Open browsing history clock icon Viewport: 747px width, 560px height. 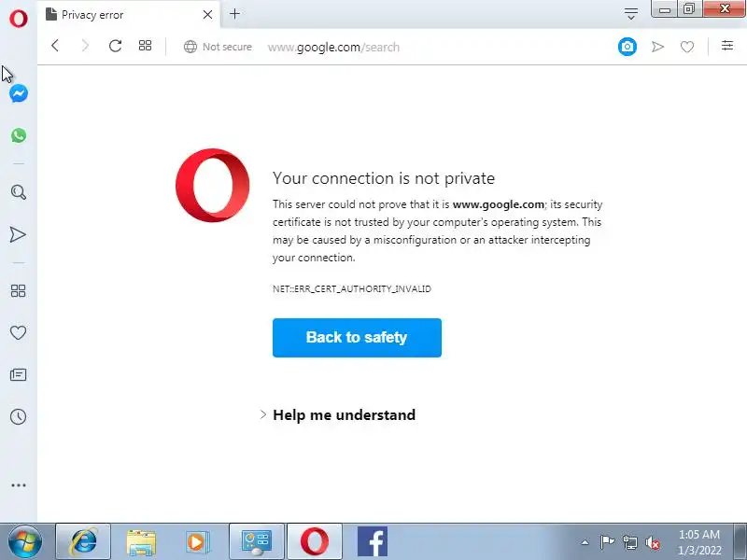click(x=18, y=416)
